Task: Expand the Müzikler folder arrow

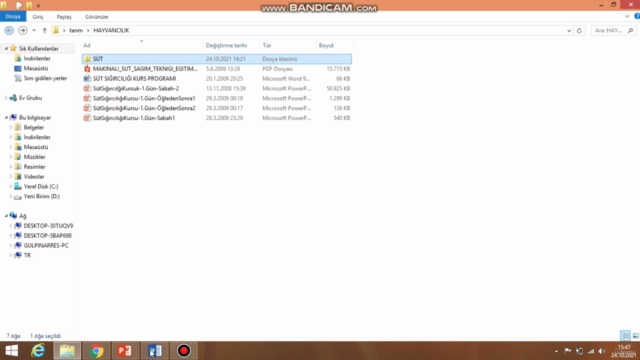Action: click(x=11, y=157)
